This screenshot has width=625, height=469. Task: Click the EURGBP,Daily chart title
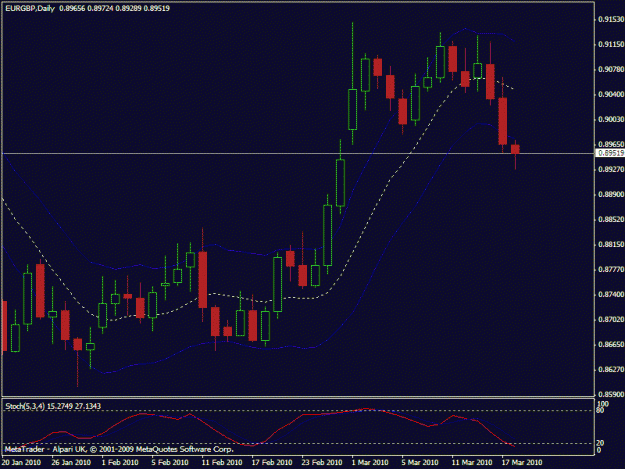click(30, 8)
